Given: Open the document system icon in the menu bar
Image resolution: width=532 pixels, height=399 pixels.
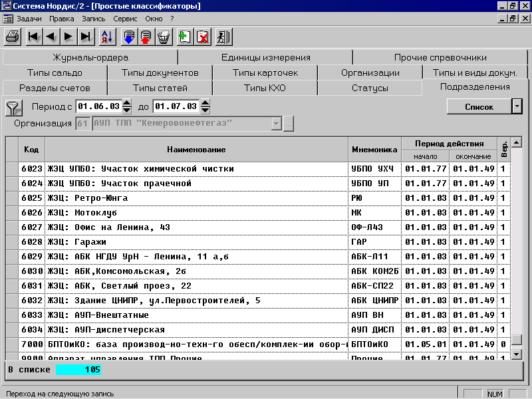Looking at the screenshot, I should [x=8, y=19].
